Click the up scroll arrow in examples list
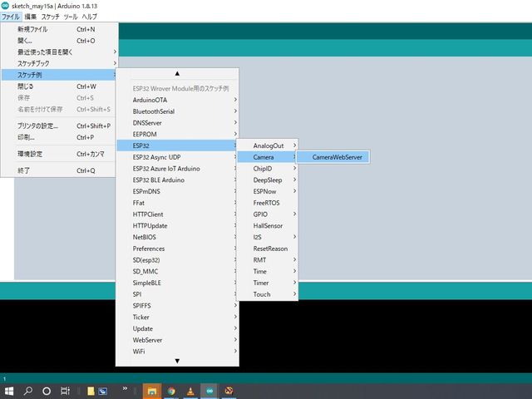The height and width of the screenshot is (399, 532). [177, 74]
